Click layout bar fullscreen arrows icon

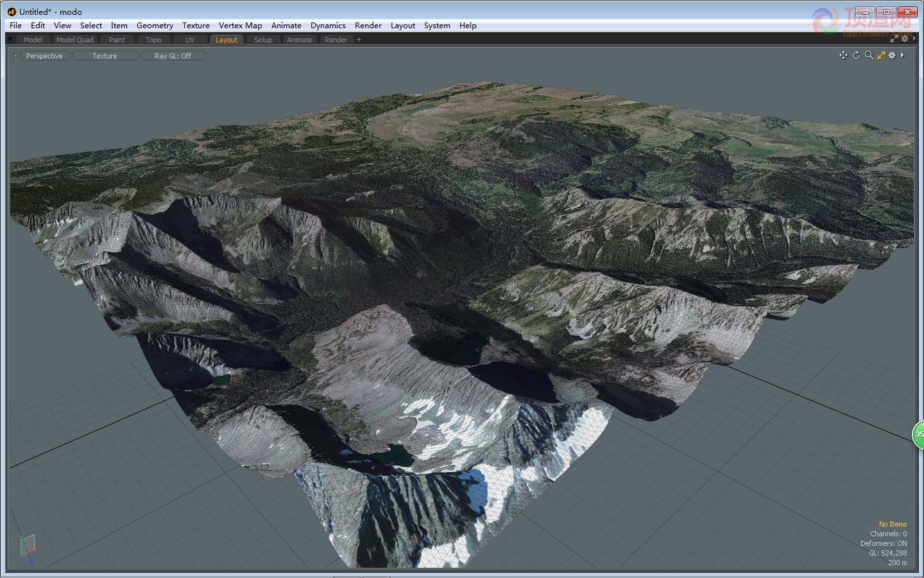click(894, 39)
